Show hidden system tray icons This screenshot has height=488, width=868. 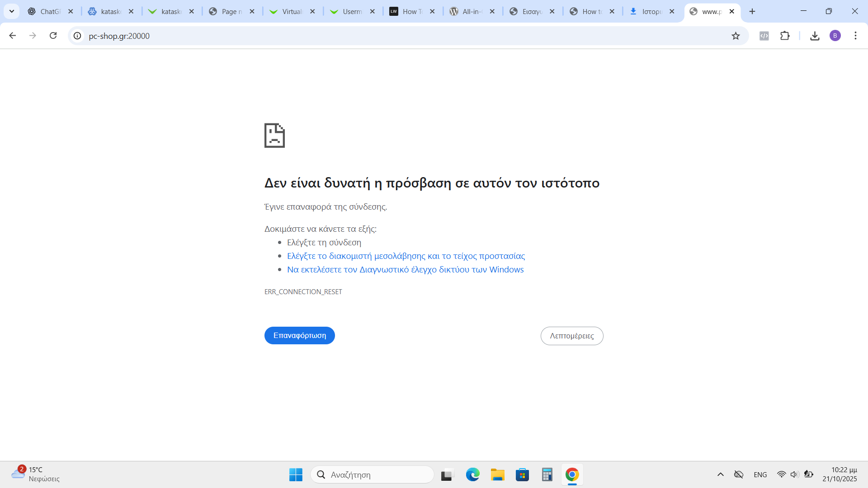[x=721, y=474]
